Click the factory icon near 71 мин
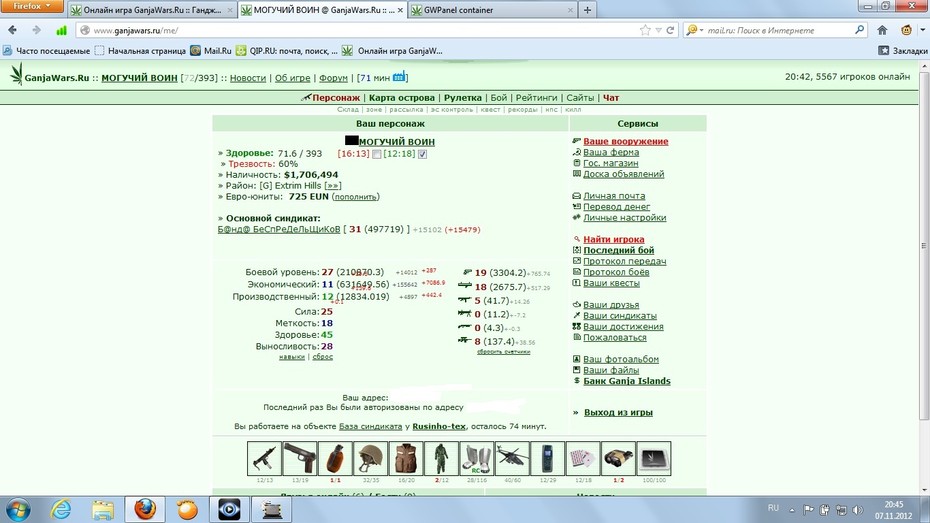The height and width of the screenshot is (523, 930). point(399,76)
